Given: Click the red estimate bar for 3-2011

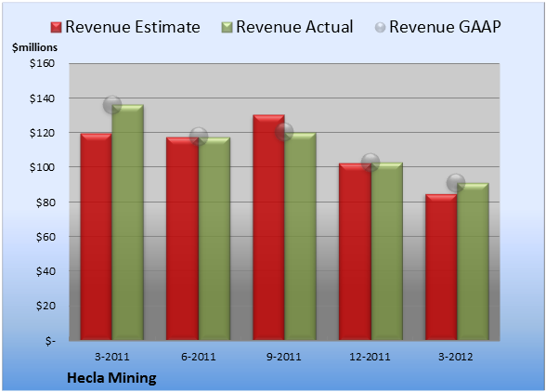Looking at the screenshot, I should 97,237.
